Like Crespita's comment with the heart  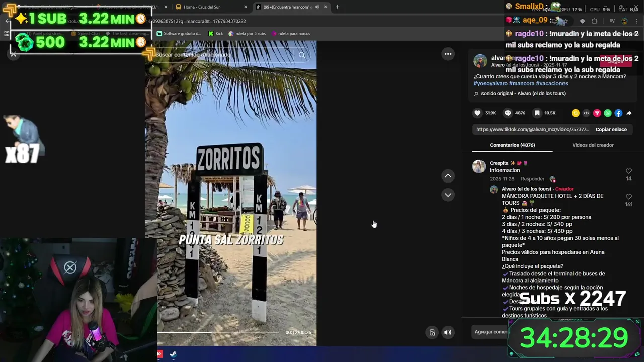[x=628, y=171]
